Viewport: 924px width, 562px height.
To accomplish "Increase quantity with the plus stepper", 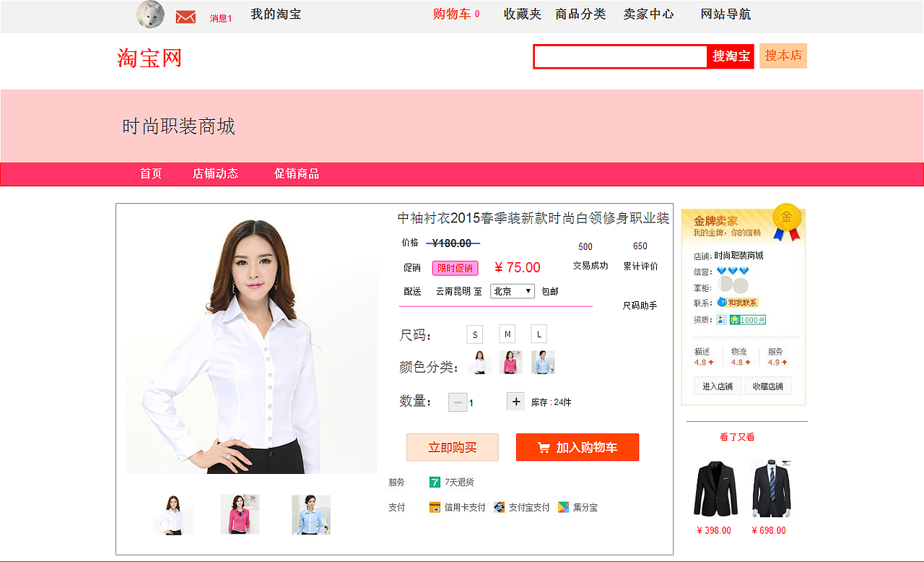I will tap(515, 400).
